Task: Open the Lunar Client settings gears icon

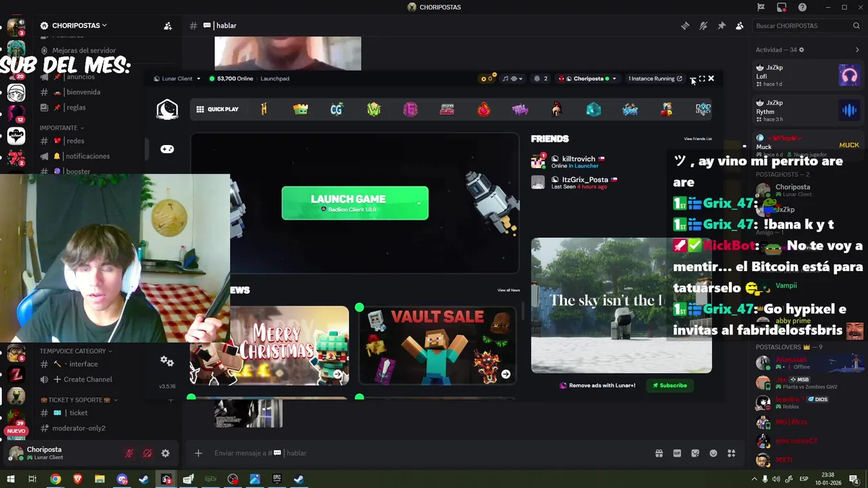Action: 167,361
